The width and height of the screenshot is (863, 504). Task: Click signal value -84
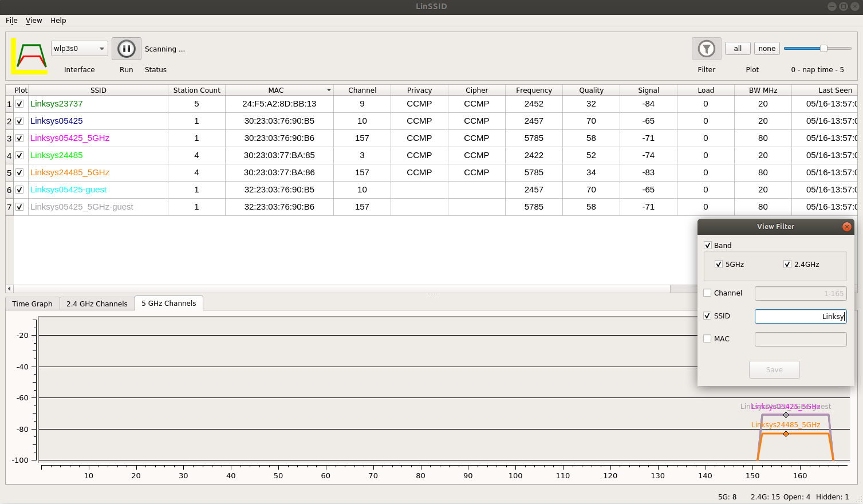648,104
